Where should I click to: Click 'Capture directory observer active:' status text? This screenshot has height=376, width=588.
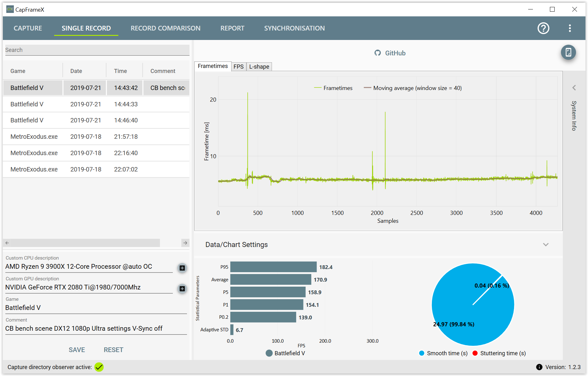50,367
